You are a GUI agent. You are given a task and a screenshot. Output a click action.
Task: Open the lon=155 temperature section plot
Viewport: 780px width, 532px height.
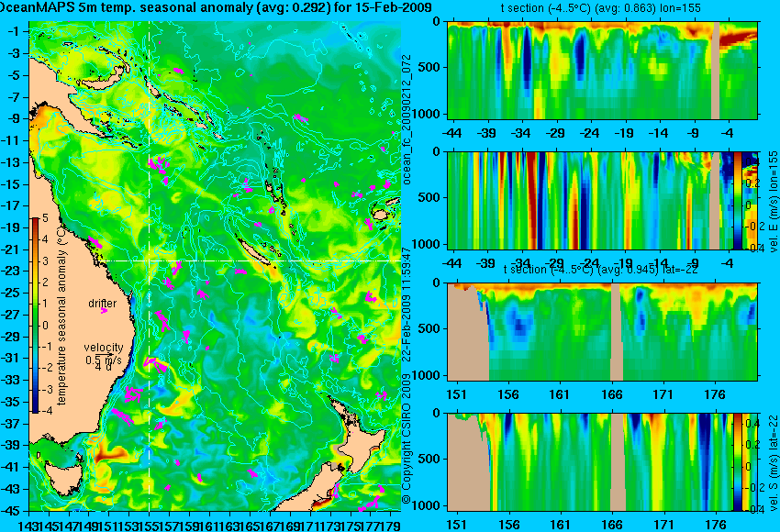click(x=602, y=70)
